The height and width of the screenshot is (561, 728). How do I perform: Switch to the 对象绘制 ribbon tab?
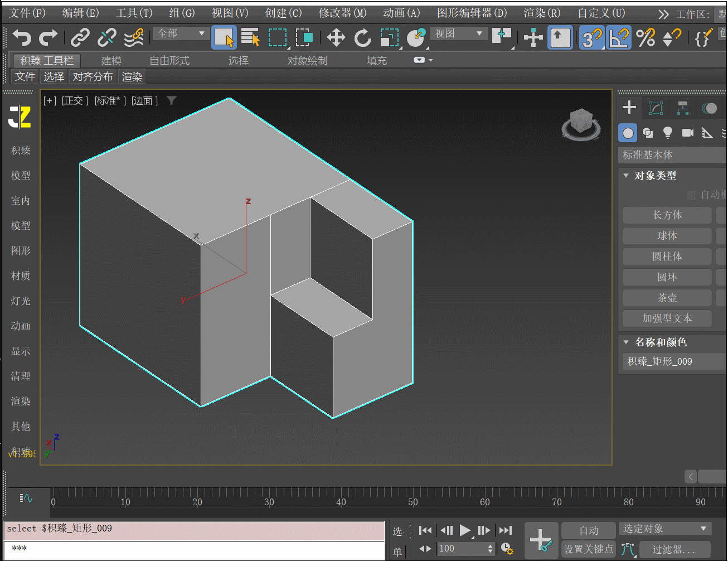click(x=307, y=60)
